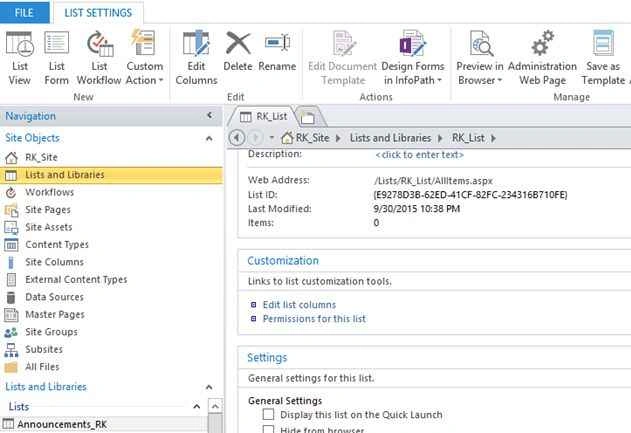
Task: Open RK_Site home in navigation
Action: pos(41,157)
